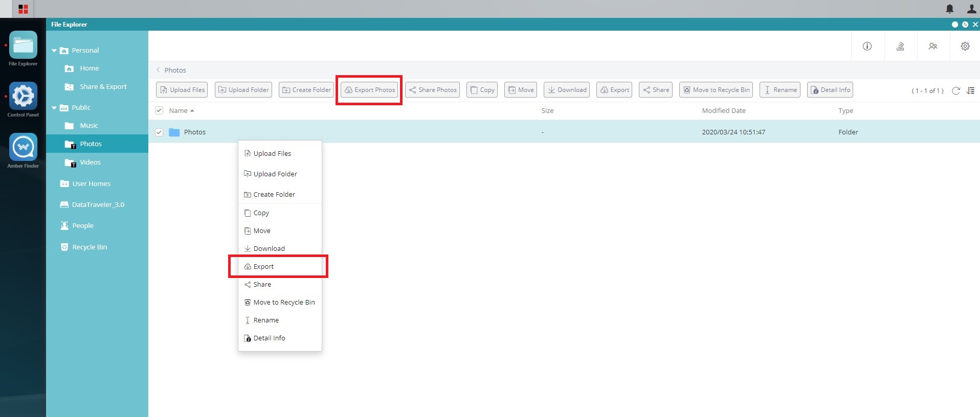Open the task queue stack icon
The height and width of the screenshot is (417, 980).
(900, 46)
